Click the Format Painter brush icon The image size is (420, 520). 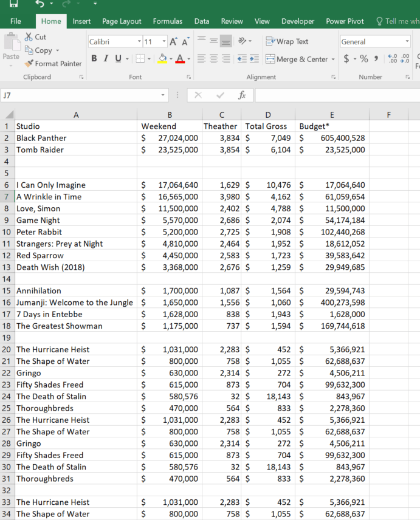(x=29, y=63)
